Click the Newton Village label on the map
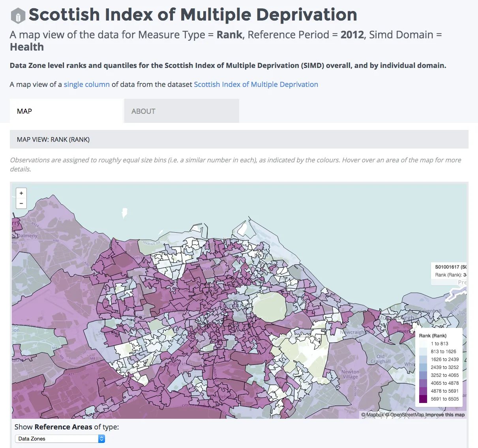The image size is (478, 448). click(x=351, y=374)
